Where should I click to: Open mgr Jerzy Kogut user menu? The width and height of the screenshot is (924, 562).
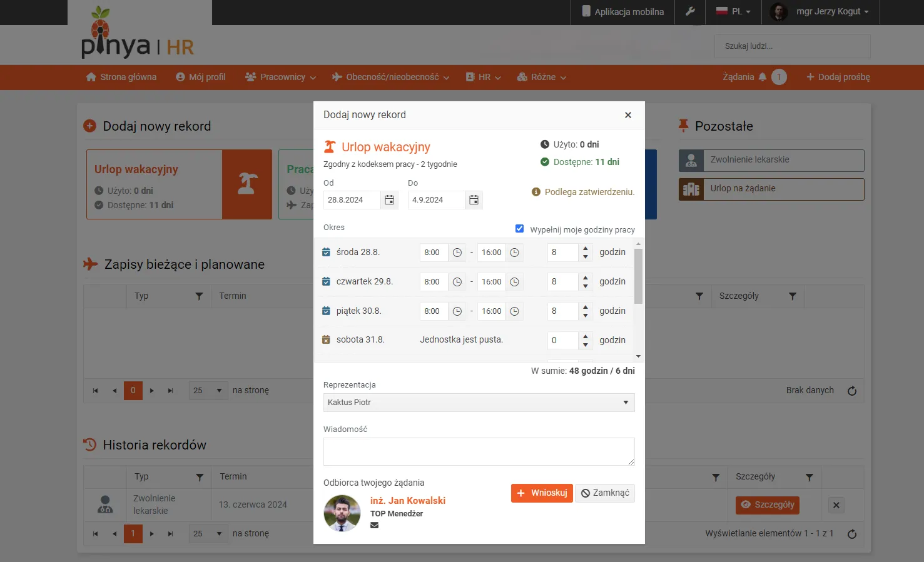[820, 11]
